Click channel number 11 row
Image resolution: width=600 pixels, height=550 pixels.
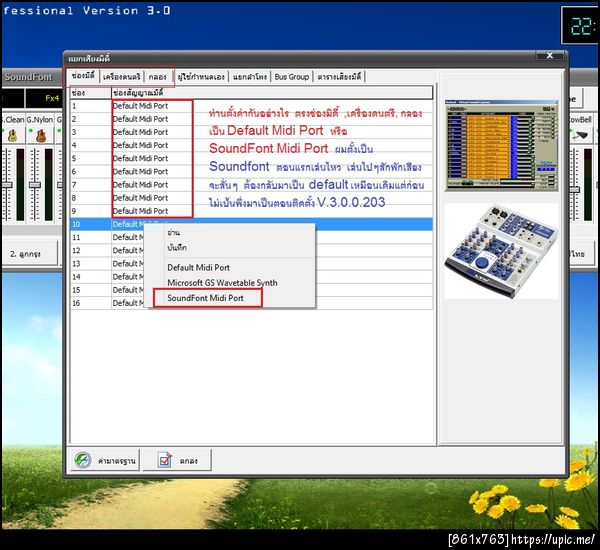(x=76, y=237)
